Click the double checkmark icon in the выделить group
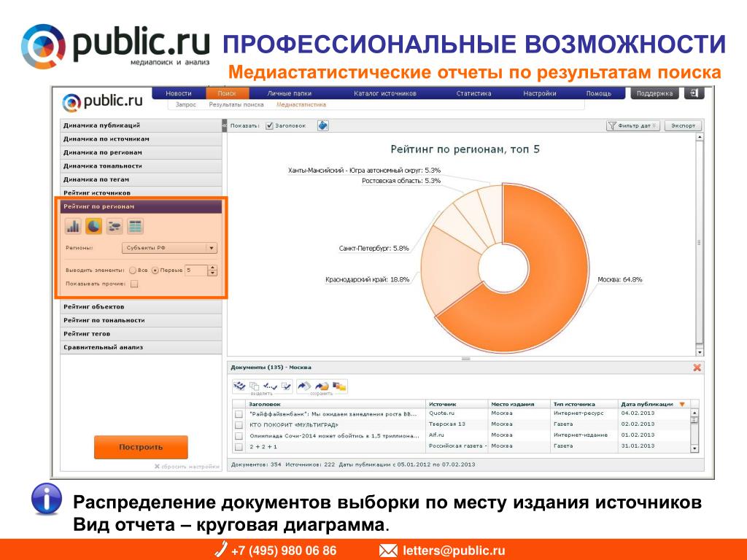 [x=270, y=386]
